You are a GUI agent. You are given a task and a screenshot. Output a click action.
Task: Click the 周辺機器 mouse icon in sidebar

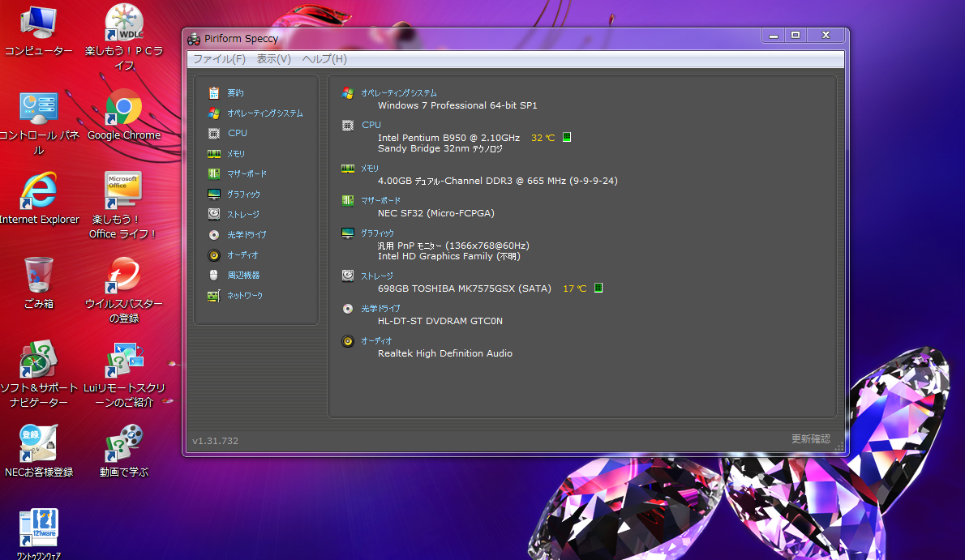click(213, 275)
